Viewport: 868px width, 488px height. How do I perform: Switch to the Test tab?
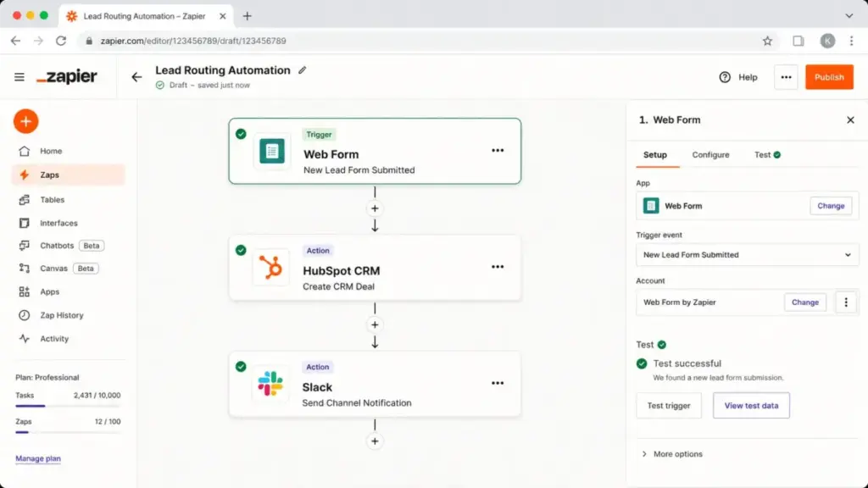(x=767, y=155)
